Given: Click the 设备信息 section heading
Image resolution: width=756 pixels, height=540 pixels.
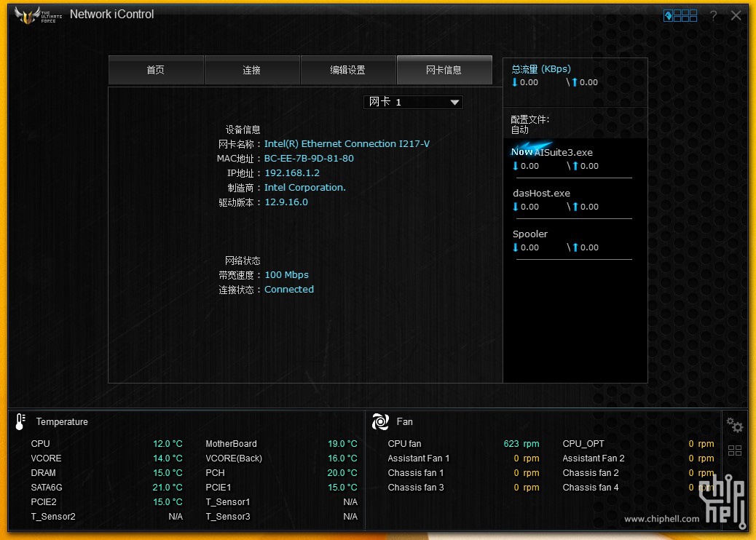Looking at the screenshot, I should [243, 130].
